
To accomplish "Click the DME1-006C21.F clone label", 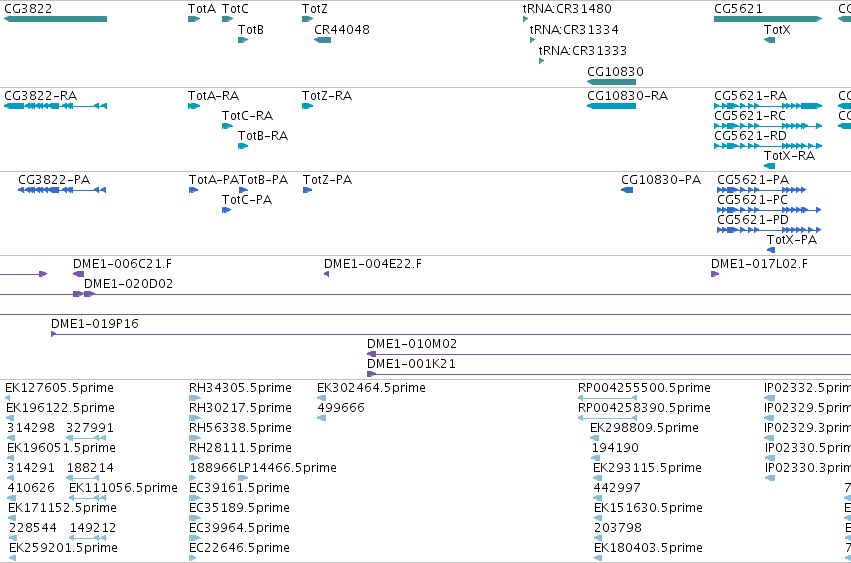I will (123, 264).
